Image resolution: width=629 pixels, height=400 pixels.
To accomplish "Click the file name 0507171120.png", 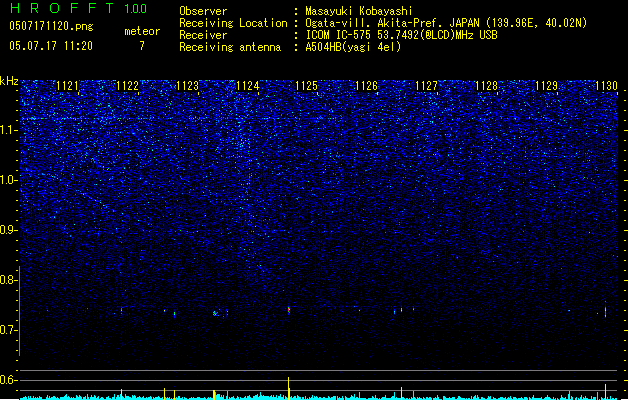I will (x=51, y=26).
